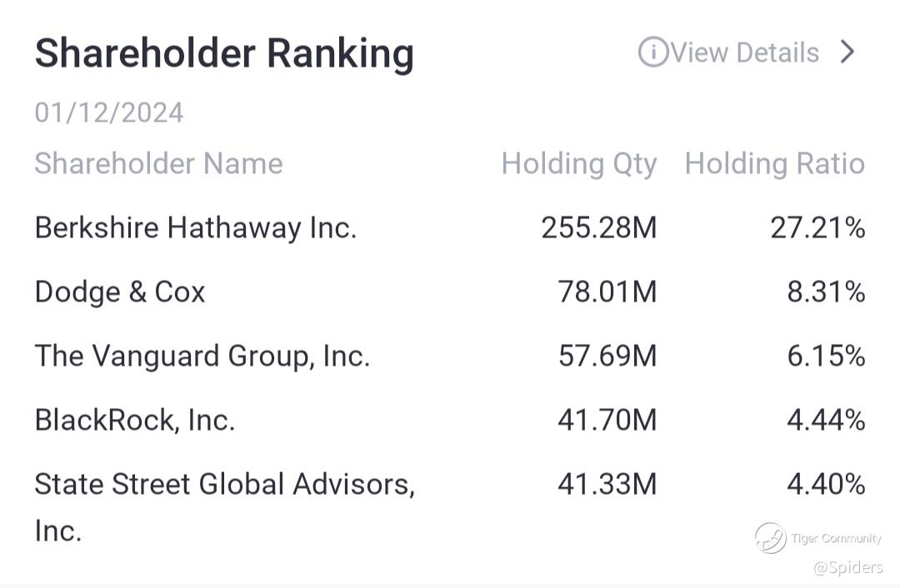Open the View Details chevron arrow
The height and width of the screenshot is (588, 900).
pyautogui.click(x=847, y=52)
